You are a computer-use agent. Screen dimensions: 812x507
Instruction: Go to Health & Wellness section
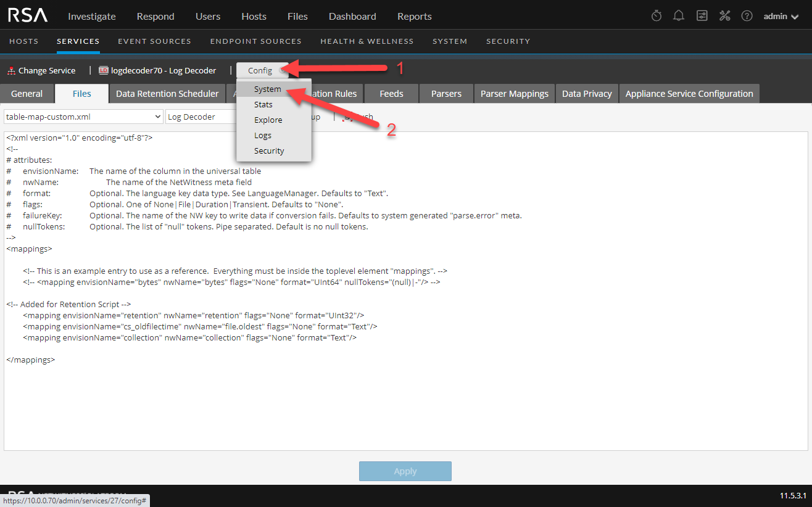coord(367,41)
